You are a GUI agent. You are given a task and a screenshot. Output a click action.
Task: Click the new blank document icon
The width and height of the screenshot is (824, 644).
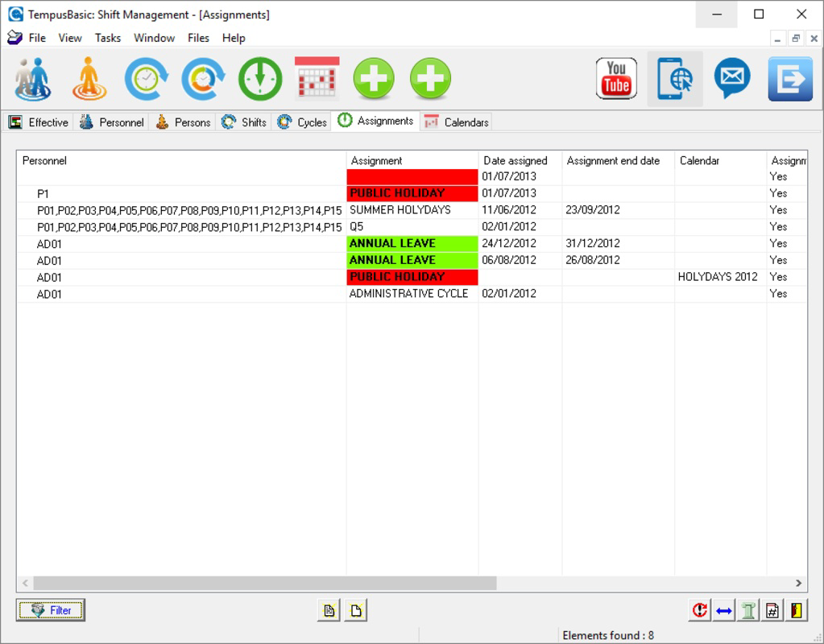(x=356, y=610)
